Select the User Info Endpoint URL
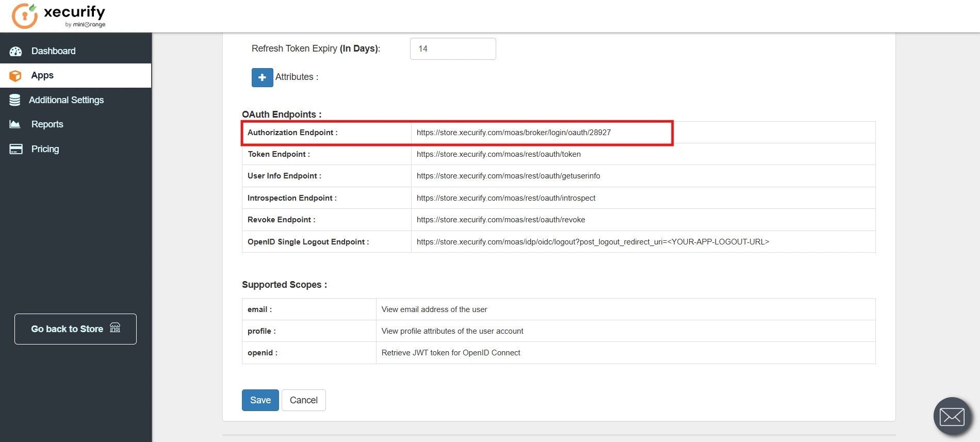The image size is (980, 442). pos(509,176)
